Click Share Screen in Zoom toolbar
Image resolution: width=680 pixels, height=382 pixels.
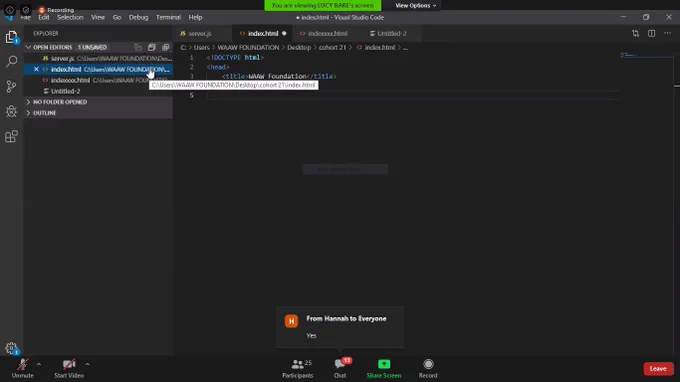tap(384, 369)
